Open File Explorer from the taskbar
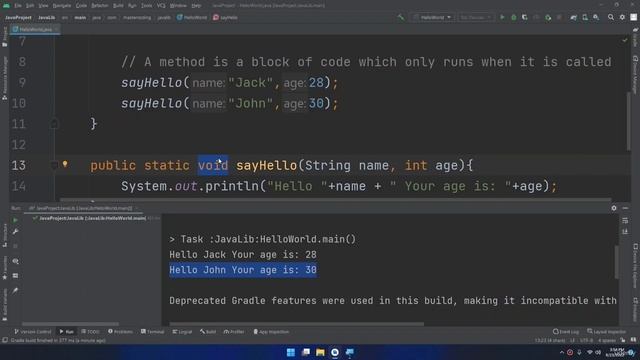Image resolution: width=640 pixels, height=360 pixels. tap(320, 352)
